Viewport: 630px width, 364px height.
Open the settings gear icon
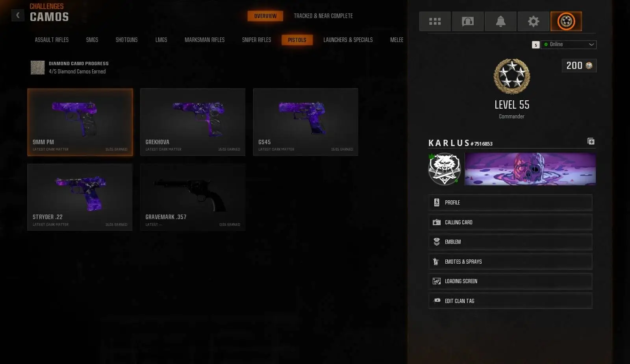pos(534,21)
